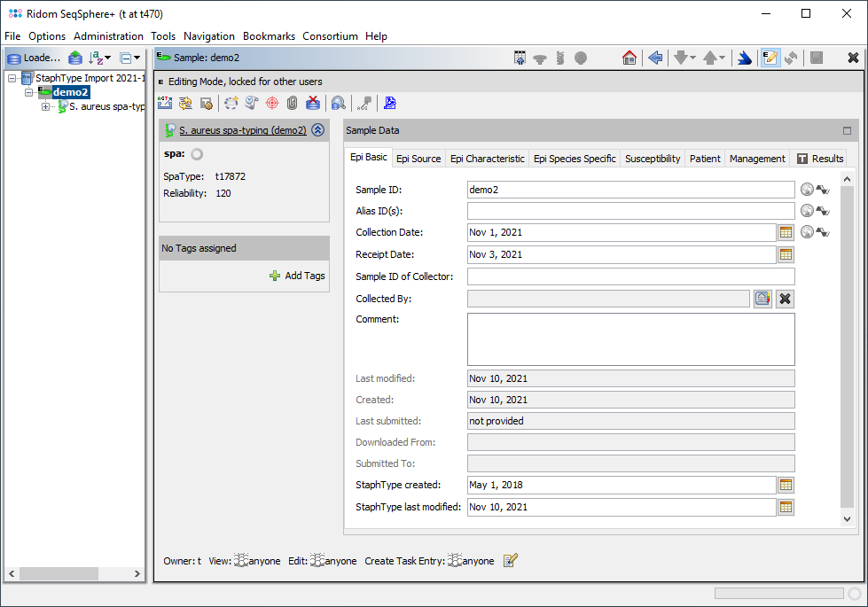Screen dimensions: 868x607
Task: Navigate back with the blue left arrow
Action: tap(655, 58)
